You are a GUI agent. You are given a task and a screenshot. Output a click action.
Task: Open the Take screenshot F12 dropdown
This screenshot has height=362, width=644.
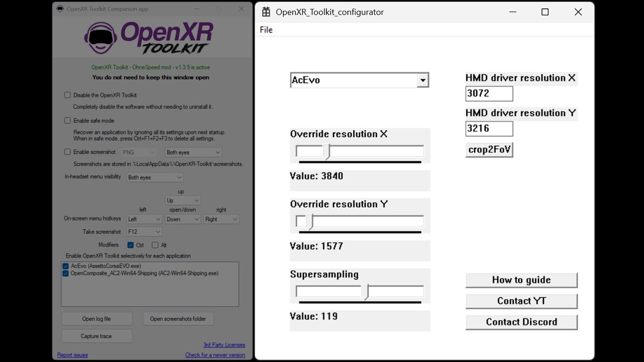[x=144, y=232]
